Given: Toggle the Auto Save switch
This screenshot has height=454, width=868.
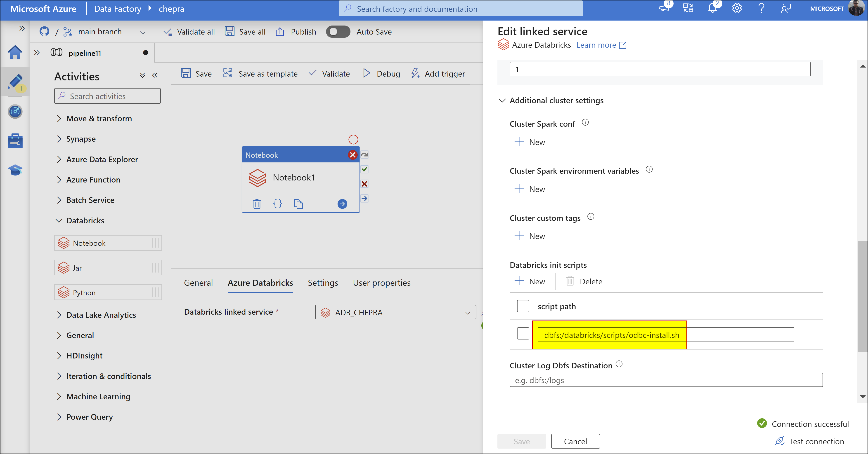Looking at the screenshot, I should point(338,32).
